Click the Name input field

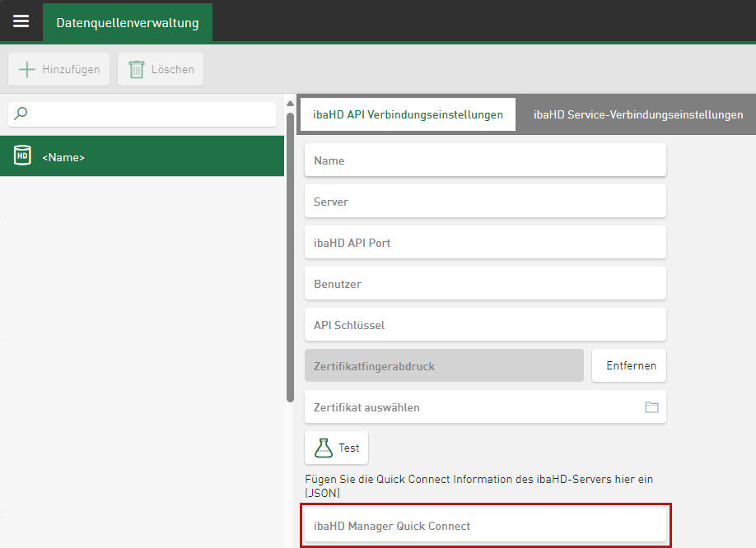(x=484, y=160)
